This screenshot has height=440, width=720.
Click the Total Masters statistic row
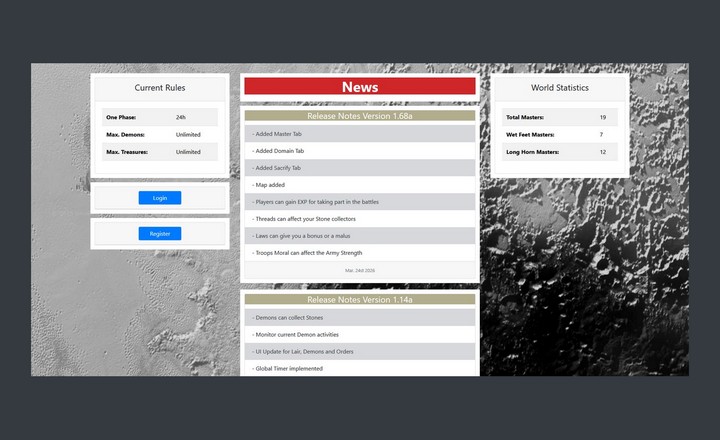(560, 117)
